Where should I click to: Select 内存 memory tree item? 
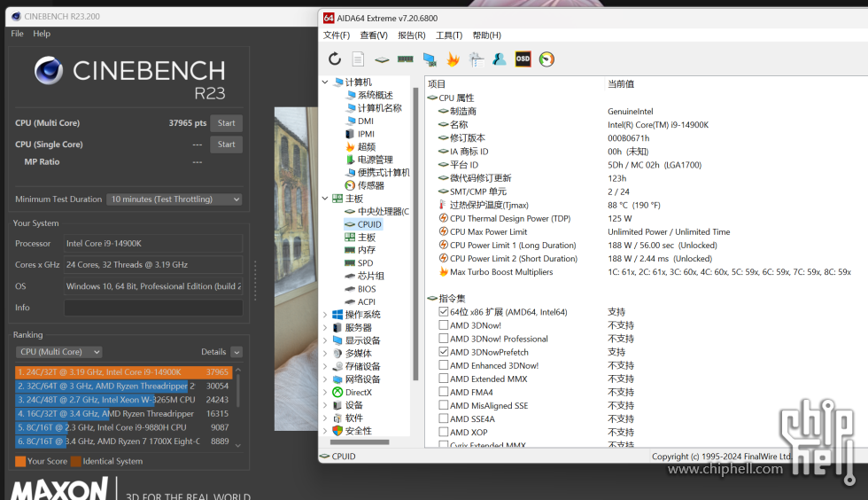(366, 250)
